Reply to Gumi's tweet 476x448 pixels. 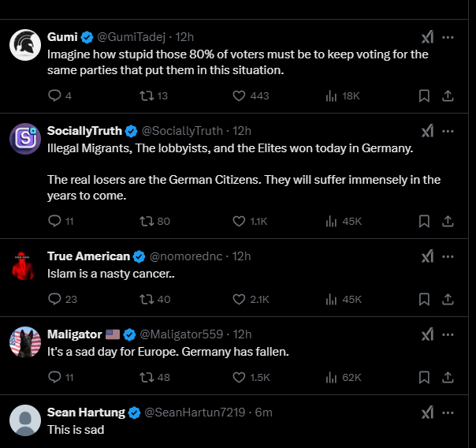coord(54,95)
